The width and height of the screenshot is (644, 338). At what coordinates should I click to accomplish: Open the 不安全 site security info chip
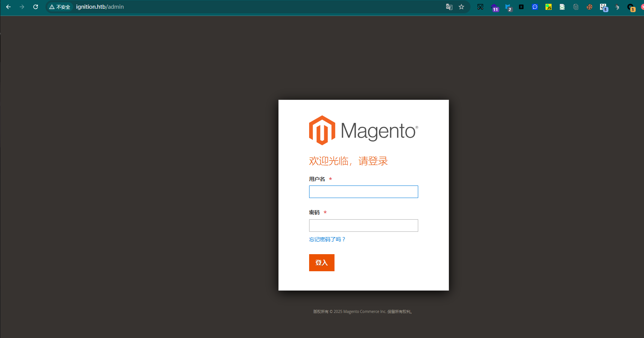coord(60,7)
